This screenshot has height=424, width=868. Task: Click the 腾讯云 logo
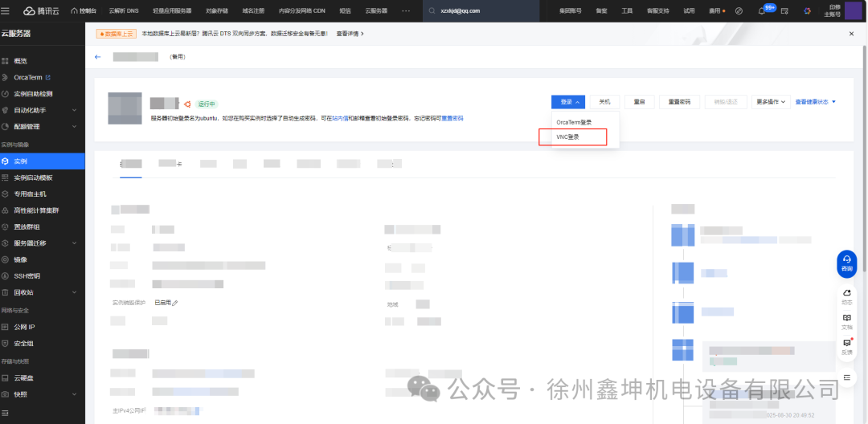(43, 10)
